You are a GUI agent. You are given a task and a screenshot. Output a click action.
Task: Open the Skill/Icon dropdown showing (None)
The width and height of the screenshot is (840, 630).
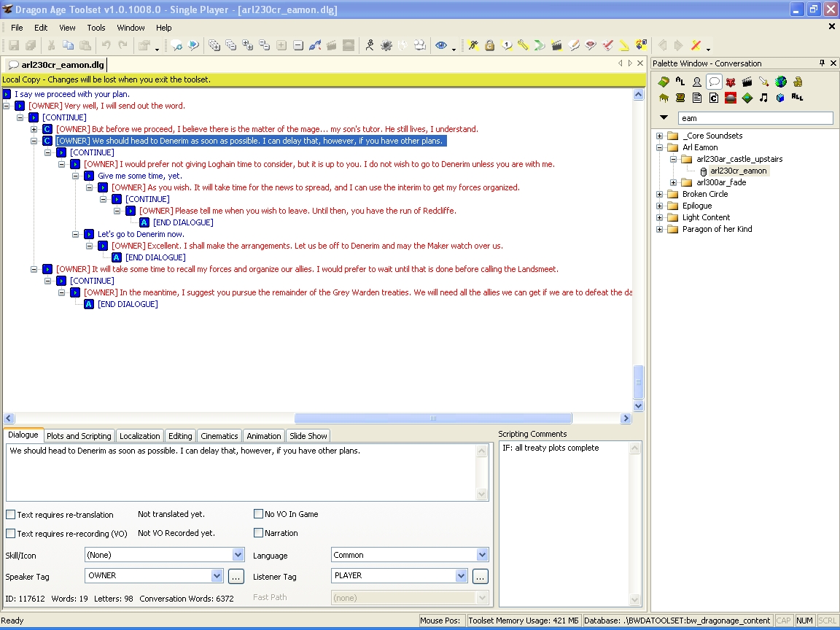tap(238, 555)
